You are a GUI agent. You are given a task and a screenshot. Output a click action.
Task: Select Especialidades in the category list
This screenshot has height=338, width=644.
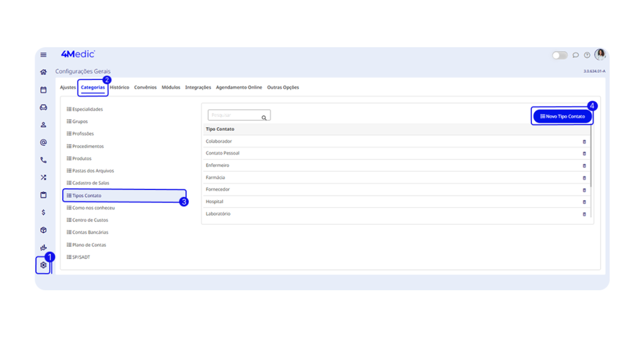pyautogui.click(x=87, y=110)
